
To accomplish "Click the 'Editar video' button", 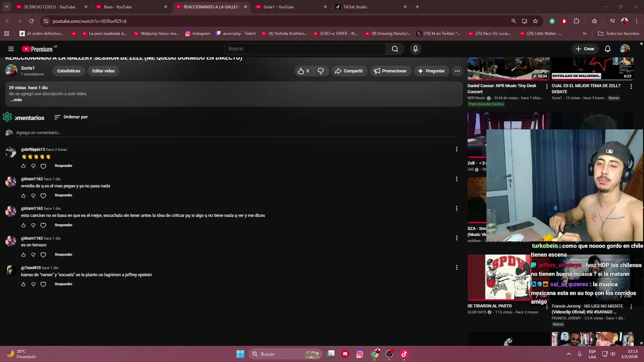I will pos(104,71).
